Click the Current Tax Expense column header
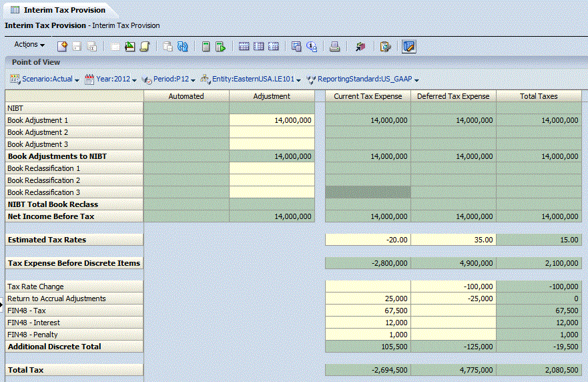This screenshot has width=588, height=382. coord(368,96)
